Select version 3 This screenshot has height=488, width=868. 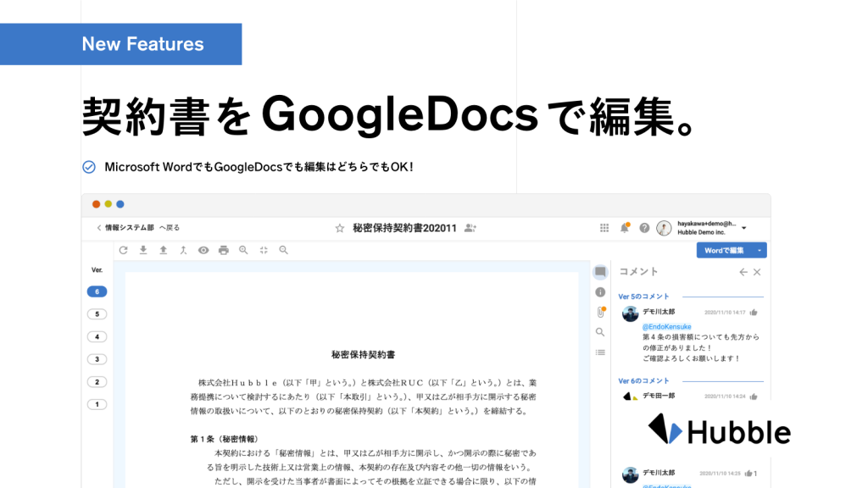(97, 359)
